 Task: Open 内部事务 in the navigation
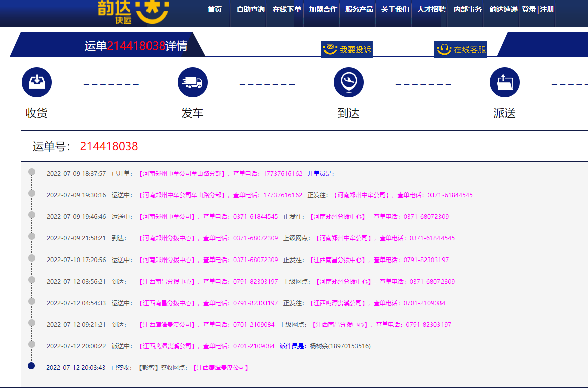467,9
